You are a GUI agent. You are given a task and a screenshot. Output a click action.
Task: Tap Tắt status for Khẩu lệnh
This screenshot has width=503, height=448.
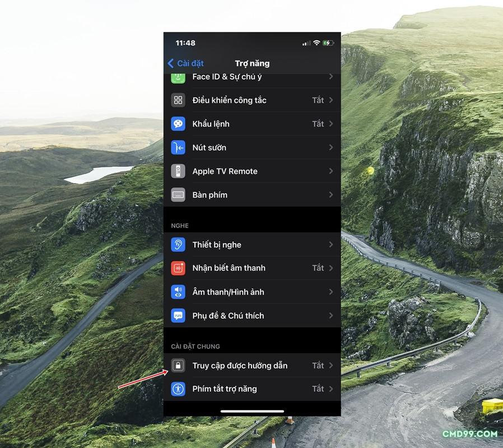[318, 124]
